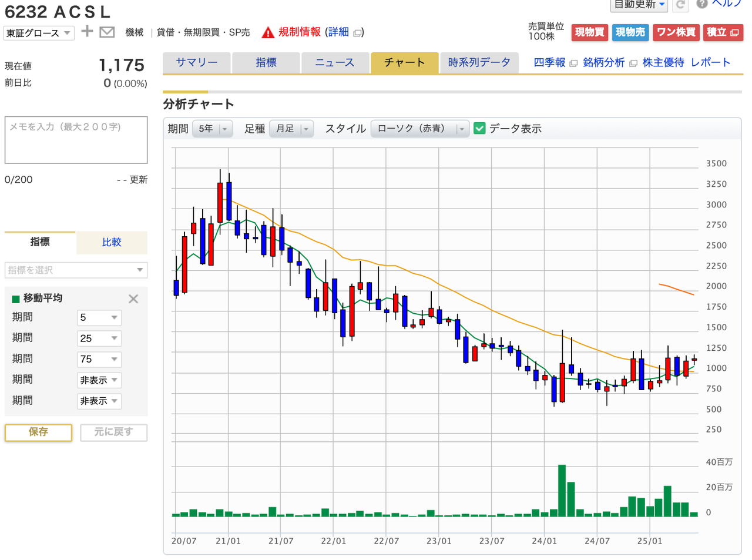Open the 四季報 link
Screen dimensions: 752x560
point(549,62)
